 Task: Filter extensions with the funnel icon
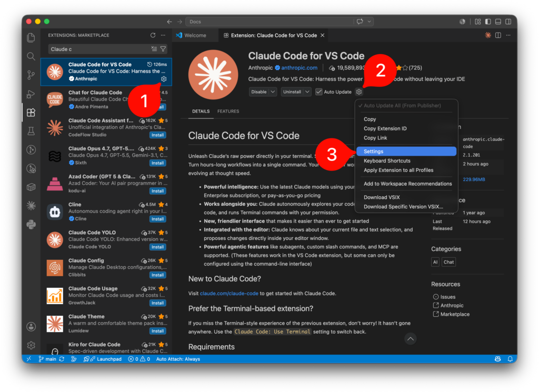coord(163,49)
